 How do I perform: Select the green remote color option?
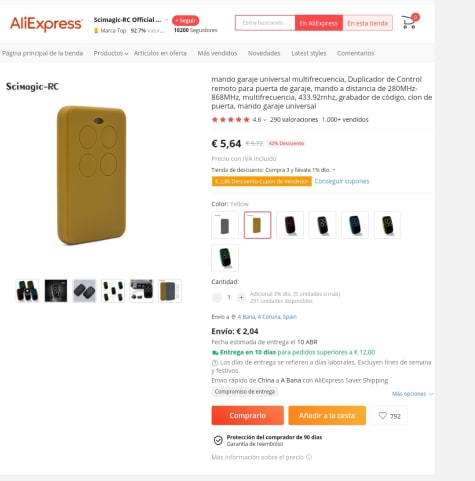click(x=225, y=258)
